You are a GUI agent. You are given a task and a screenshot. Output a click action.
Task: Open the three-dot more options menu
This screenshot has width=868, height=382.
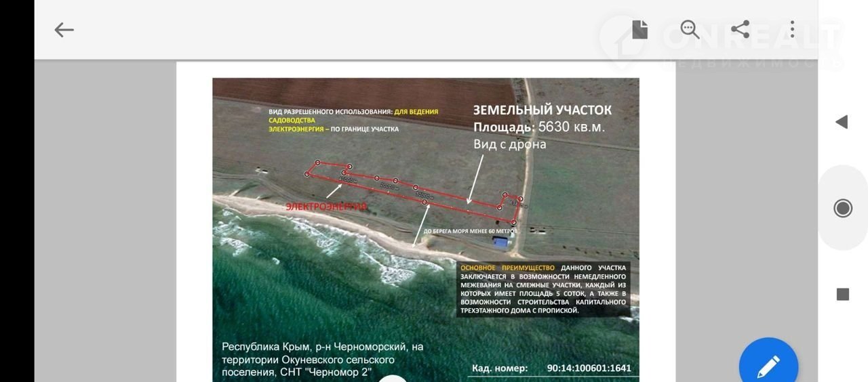[x=791, y=30]
